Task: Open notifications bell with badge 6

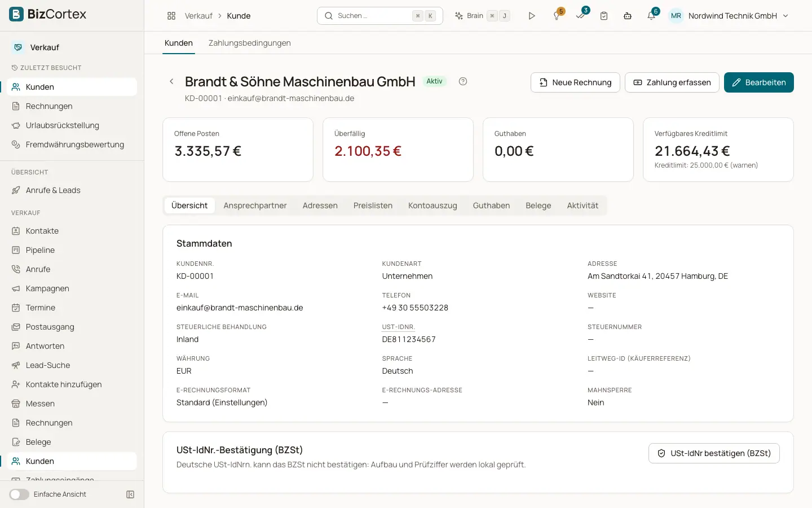Action: [x=652, y=16]
